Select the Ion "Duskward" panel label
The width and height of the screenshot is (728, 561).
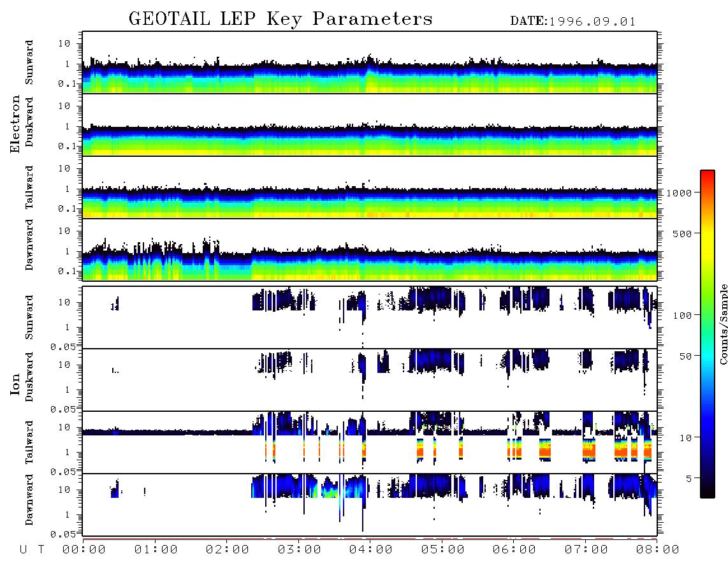pyautogui.click(x=29, y=377)
